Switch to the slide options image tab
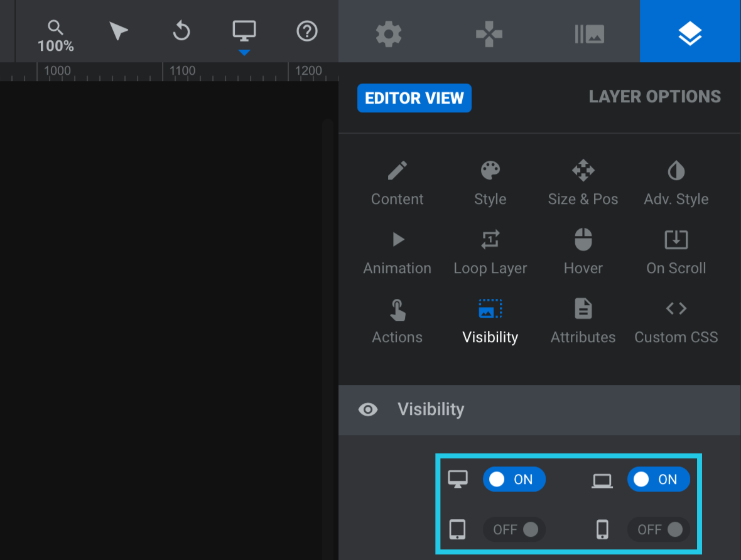 589,34
